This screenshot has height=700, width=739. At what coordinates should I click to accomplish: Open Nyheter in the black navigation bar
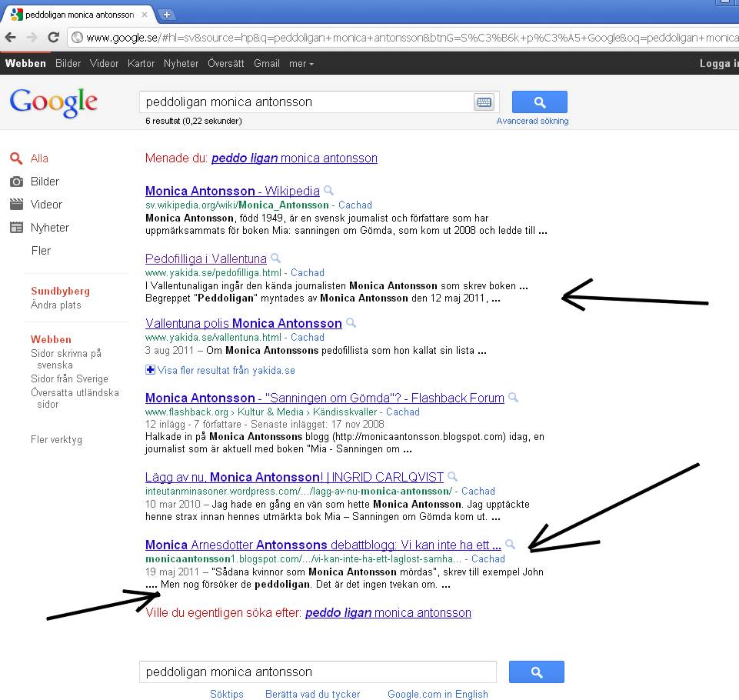[x=181, y=63]
